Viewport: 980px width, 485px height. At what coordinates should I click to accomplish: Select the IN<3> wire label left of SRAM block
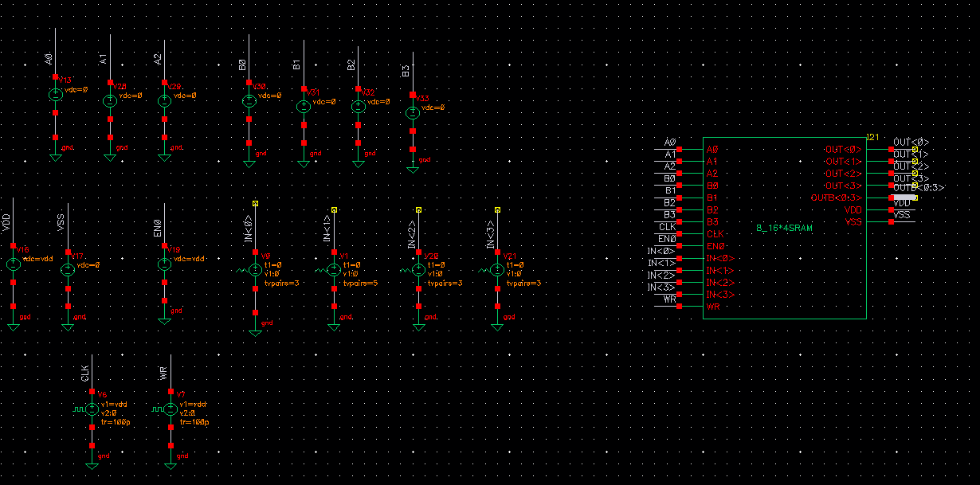click(x=662, y=287)
